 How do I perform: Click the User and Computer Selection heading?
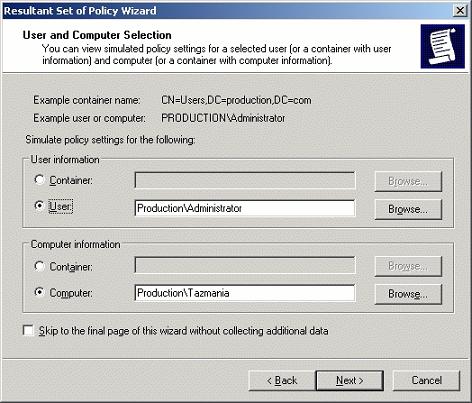click(x=97, y=35)
